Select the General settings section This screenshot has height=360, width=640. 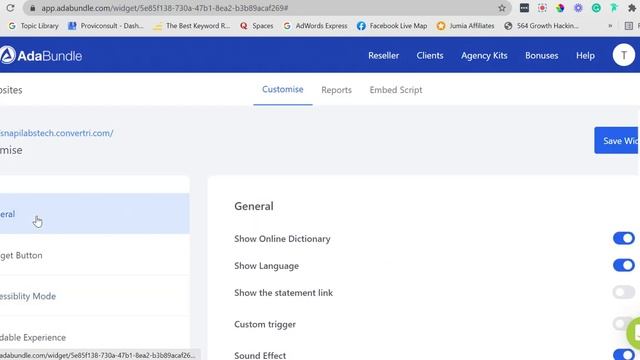pyautogui.click(x=95, y=213)
